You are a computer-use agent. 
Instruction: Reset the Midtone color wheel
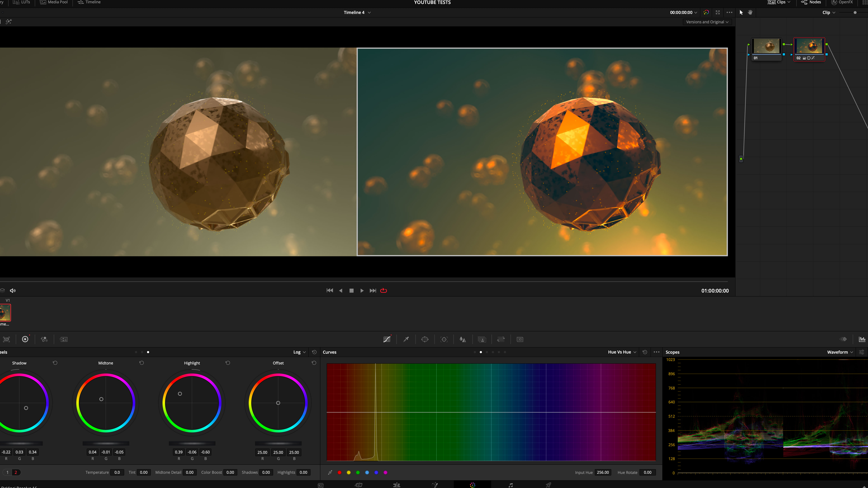tap(142, 363)
